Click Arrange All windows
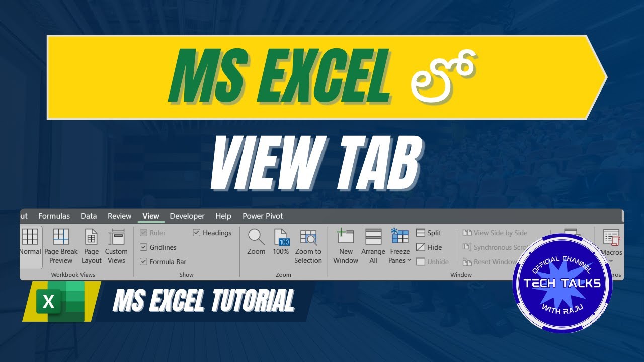This screenshot has width=644, height=362. click(373, 246)
